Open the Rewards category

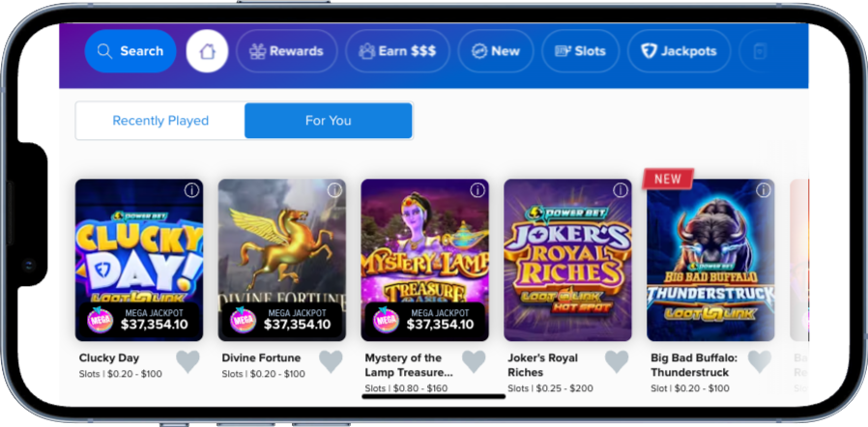coord(287,51)
